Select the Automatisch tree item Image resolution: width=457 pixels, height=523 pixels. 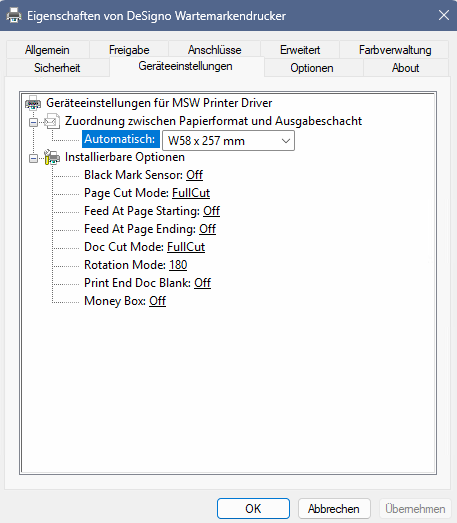120,139
